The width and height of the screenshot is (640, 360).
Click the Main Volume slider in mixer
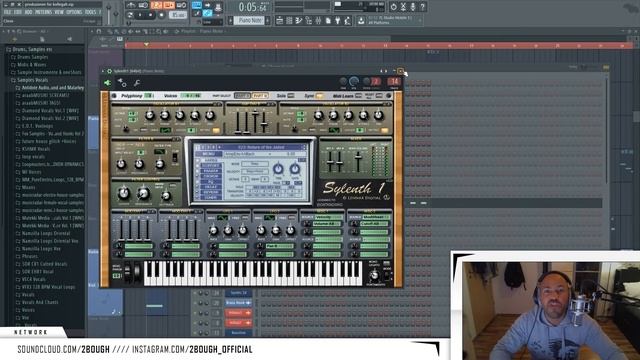(358, 162)
